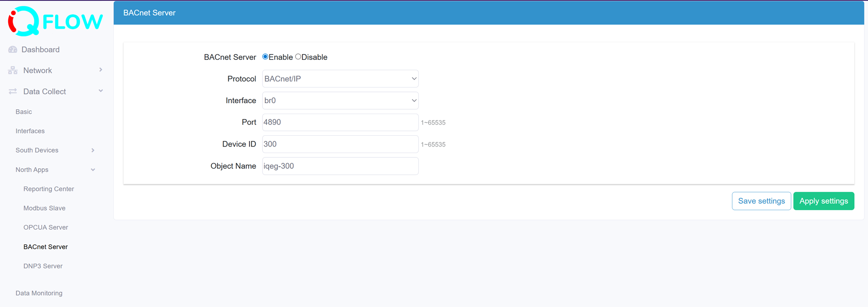Image resolution: width=868 pixels, height=307 pixels.
Task: Click the Device ID input field
Action: coord(340,144)
